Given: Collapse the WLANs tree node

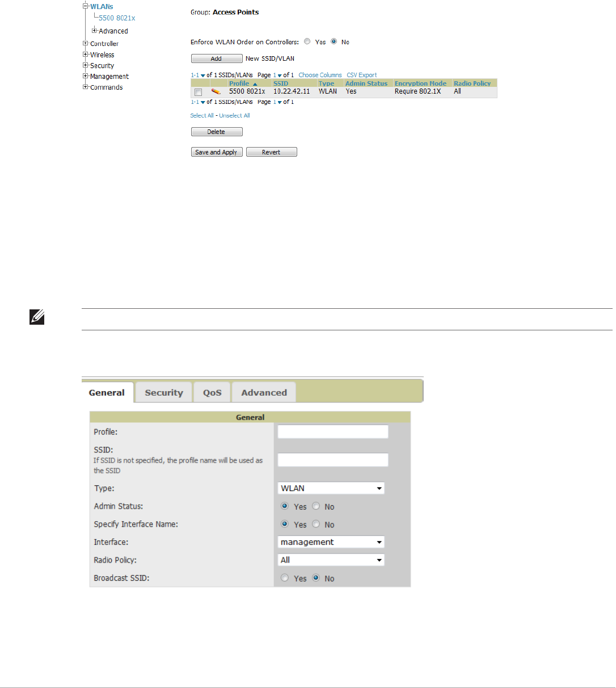Looking at the screenshot, I should pos(86,6).
